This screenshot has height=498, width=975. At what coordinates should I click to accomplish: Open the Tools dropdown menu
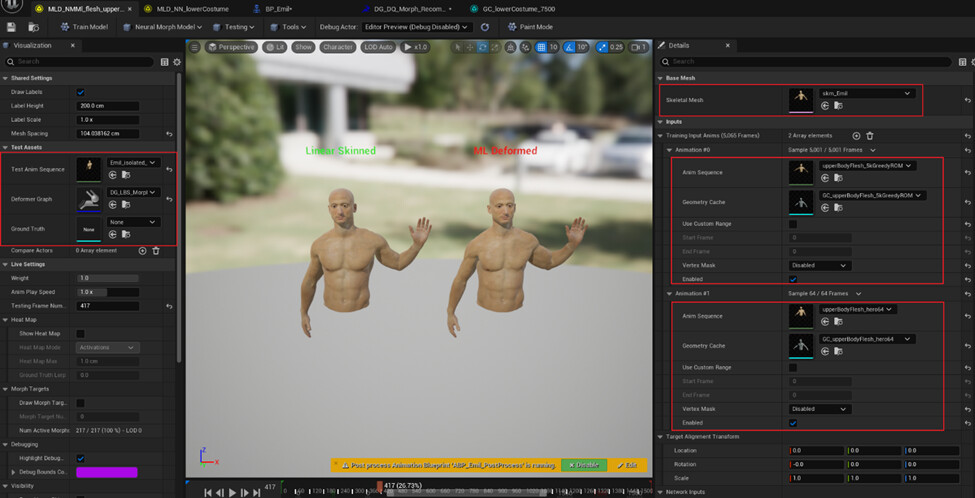tap(287, 27)
